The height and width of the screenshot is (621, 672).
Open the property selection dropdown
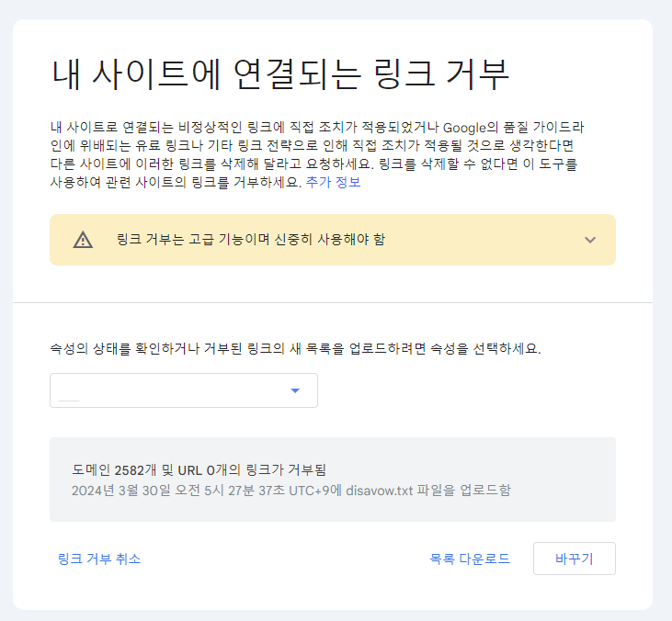[184, 390]
